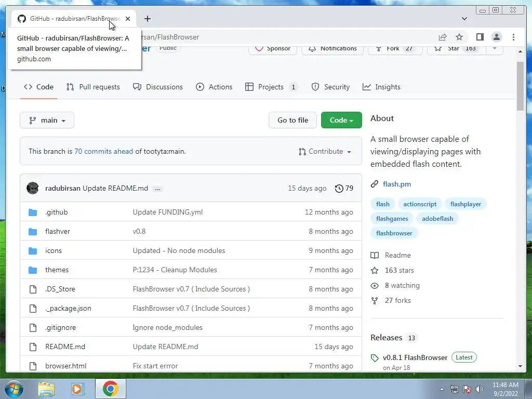This screenshot has height=399, width=532.
Task: Click the flashplayer topic tag
Action: (x=465, y=204)
